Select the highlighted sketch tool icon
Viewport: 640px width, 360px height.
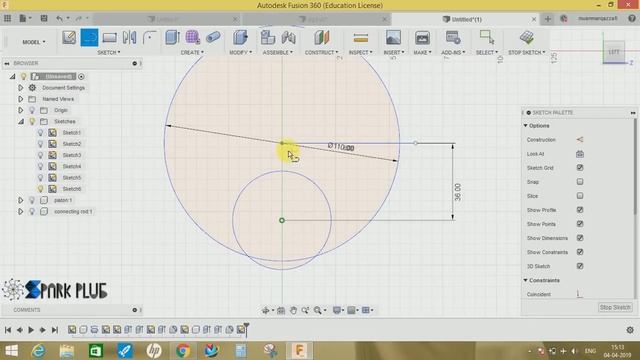pos(89,38)
